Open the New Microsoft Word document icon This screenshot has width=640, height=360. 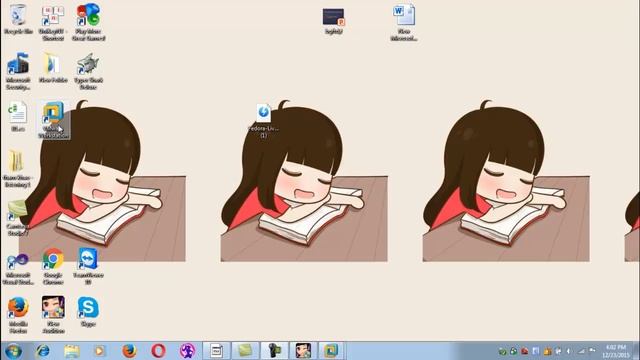(404, 22)
